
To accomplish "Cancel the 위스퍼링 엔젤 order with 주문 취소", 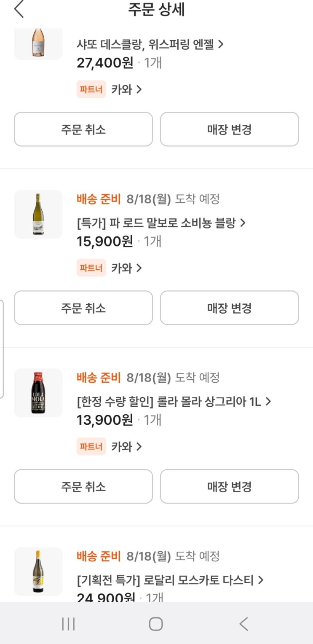I will pos(83,129).
